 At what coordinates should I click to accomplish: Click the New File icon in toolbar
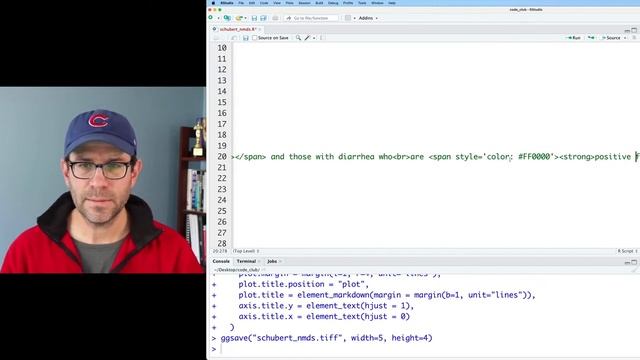(x=211, y=18)
